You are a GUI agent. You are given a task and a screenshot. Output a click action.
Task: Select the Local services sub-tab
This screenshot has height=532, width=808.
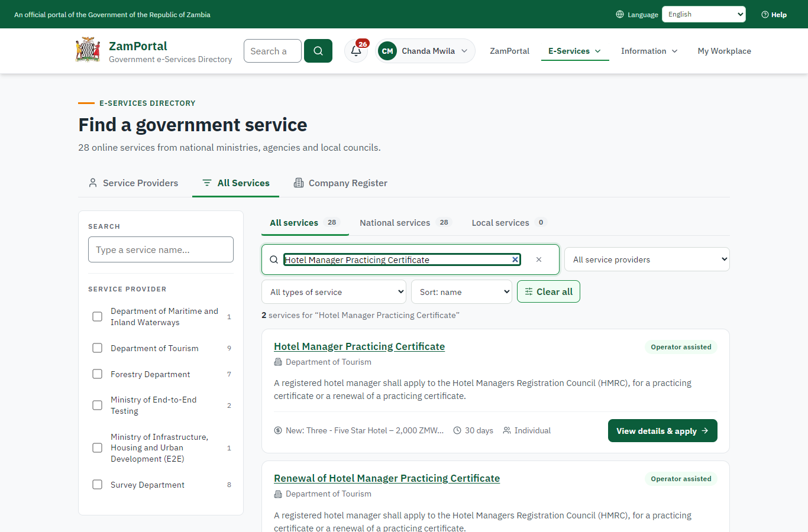509,223
